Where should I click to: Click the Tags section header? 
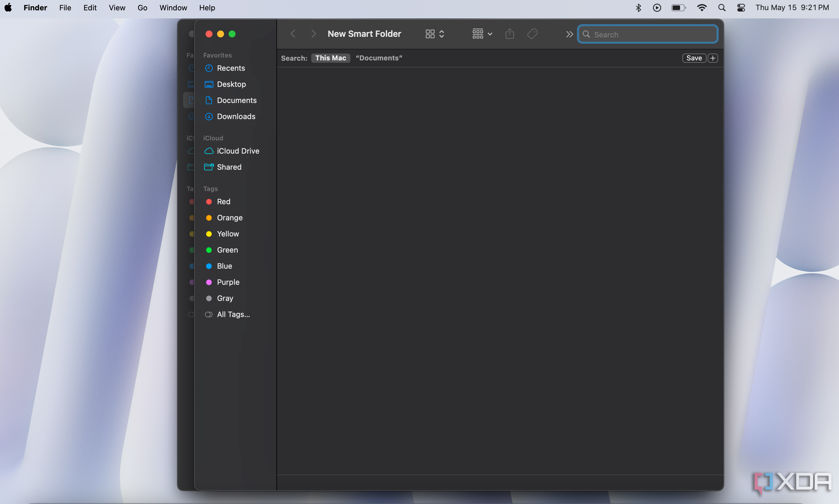click(210, 189)
